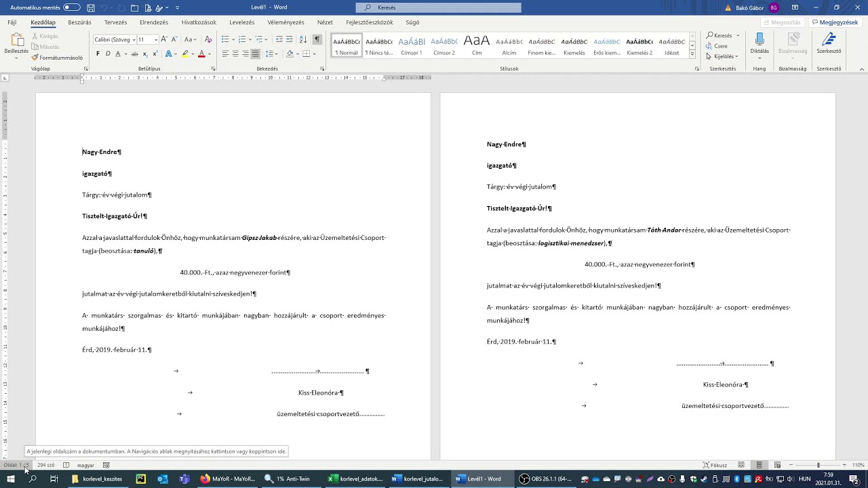Center-align the paragraph
Image resolution: width=868 pixels, height=488 pixels.
(x=235, y=54)
